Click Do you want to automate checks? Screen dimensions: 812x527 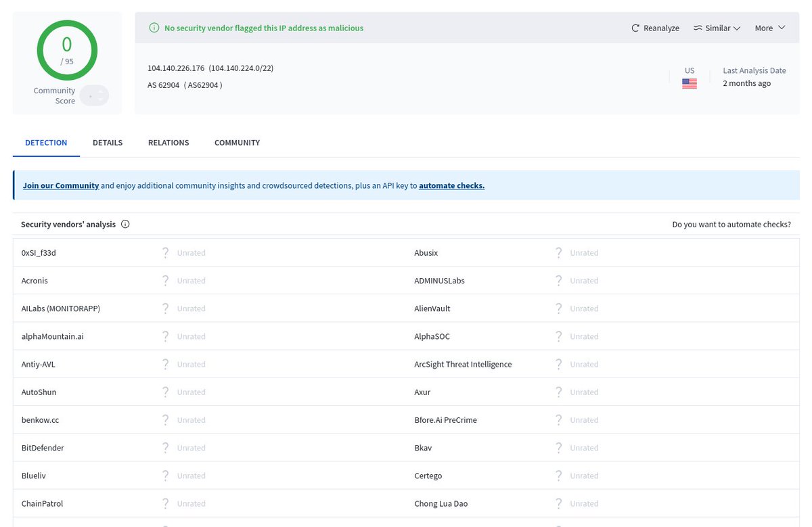pyautogui.click(x=731, y=225)
